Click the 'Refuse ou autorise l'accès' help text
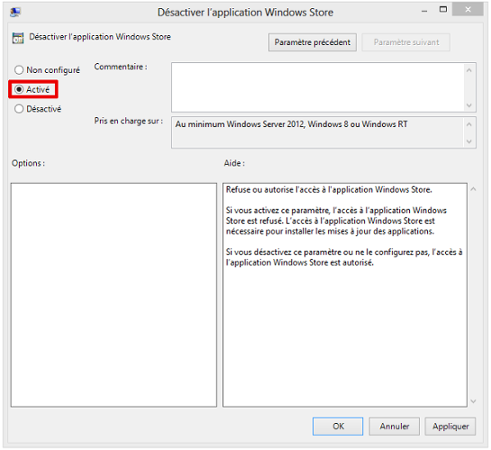This screenshot has width=491, height=450. pos(329,190)
